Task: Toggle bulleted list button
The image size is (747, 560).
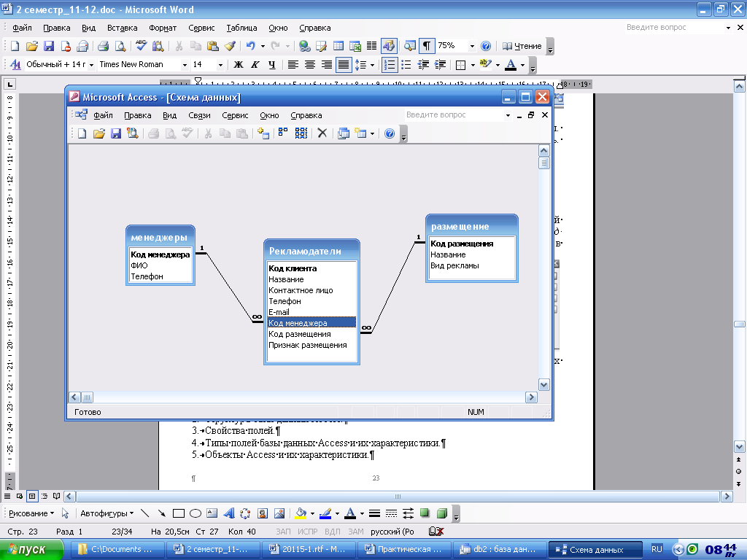Action: 406,64
